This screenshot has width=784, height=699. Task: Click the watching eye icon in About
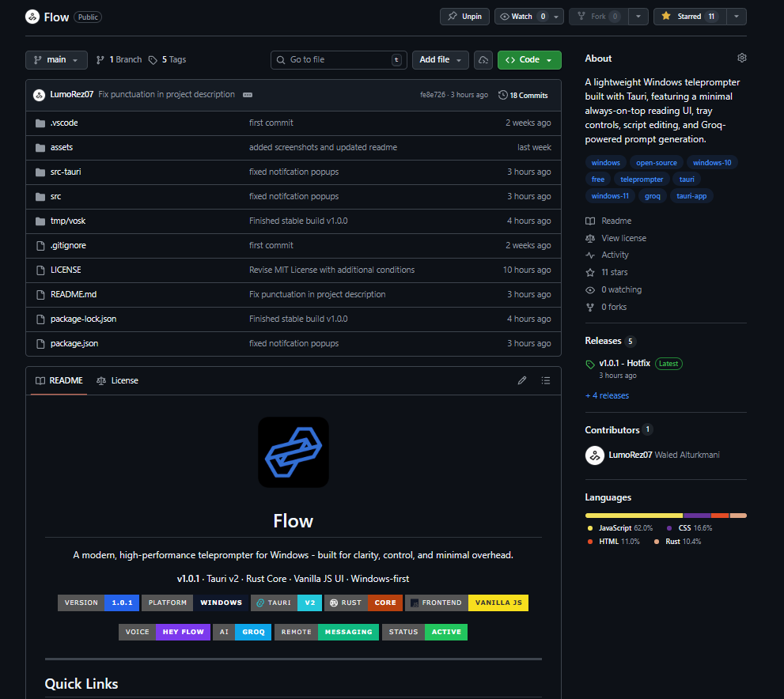(590, 289)
